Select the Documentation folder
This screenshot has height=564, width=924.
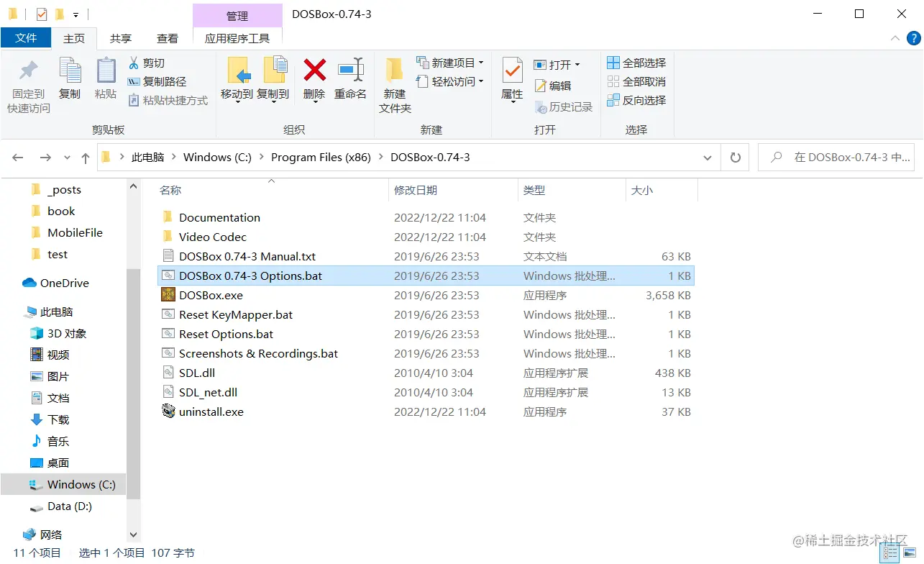coord(426,217)
